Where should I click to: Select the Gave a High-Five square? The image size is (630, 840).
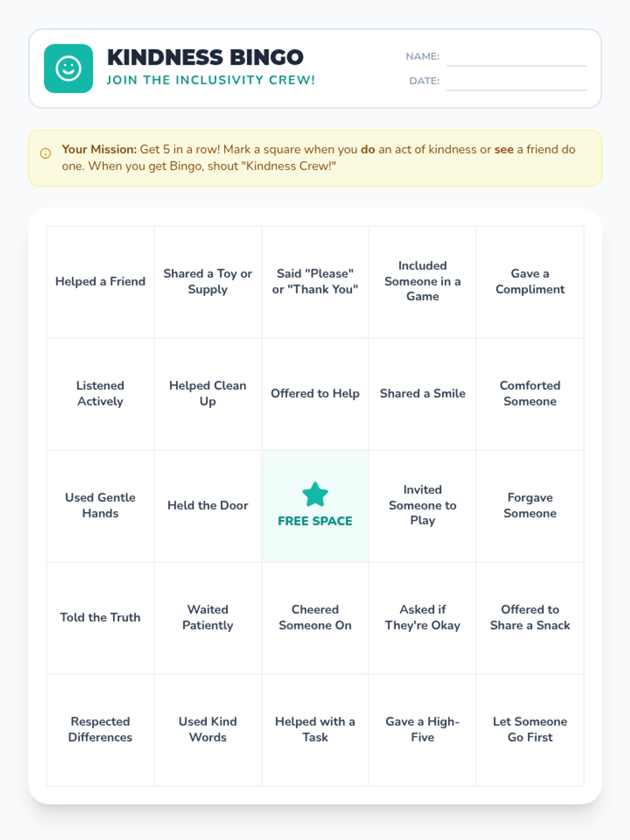click(423, 730)
